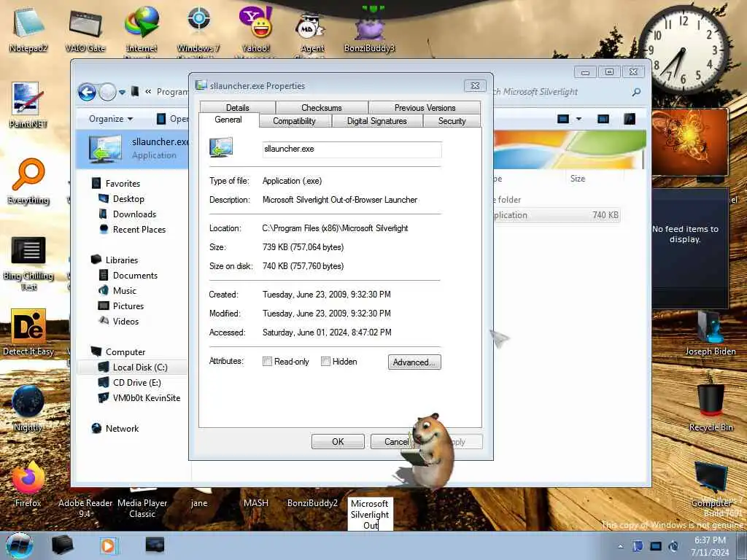
Task: Click the Explorer back arrow button
Action: (x=88, y=91)
